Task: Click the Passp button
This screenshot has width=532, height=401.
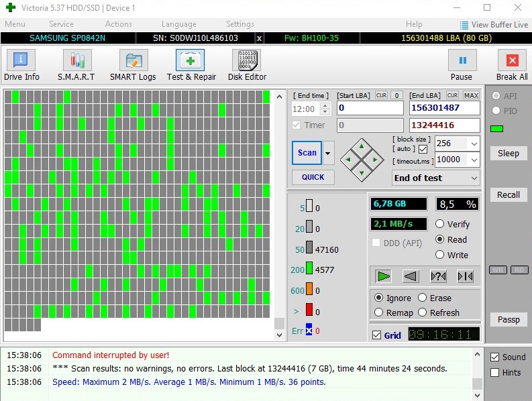Action: tap(508, 320)
